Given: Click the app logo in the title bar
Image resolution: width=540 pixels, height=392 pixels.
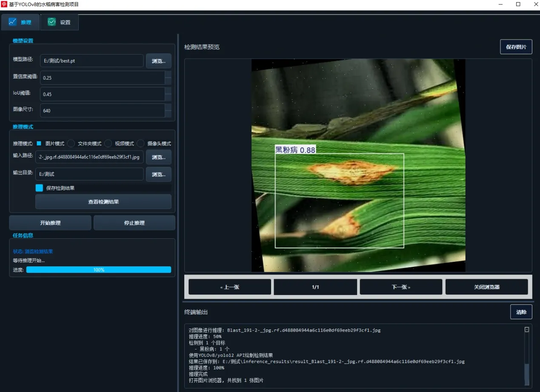Looking at the screenshot, I should pyautogui.click(x=5, y=5).
